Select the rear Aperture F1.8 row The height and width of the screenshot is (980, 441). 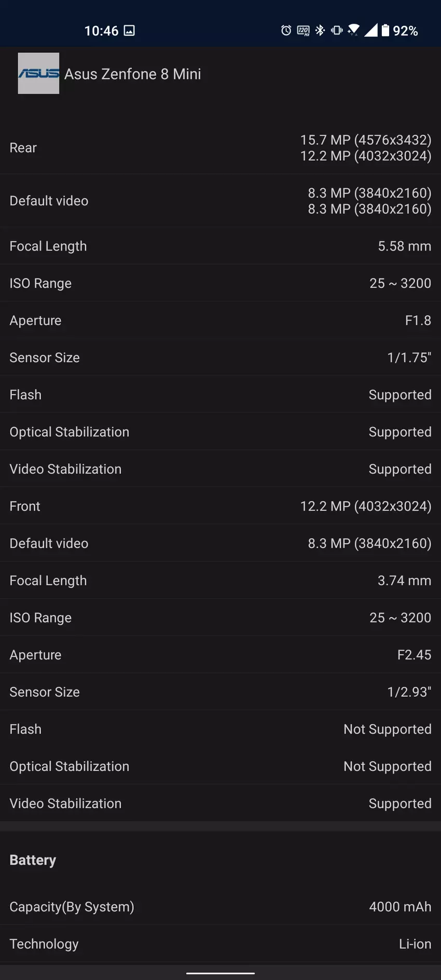pyautogui.click(x=220, y=321)
